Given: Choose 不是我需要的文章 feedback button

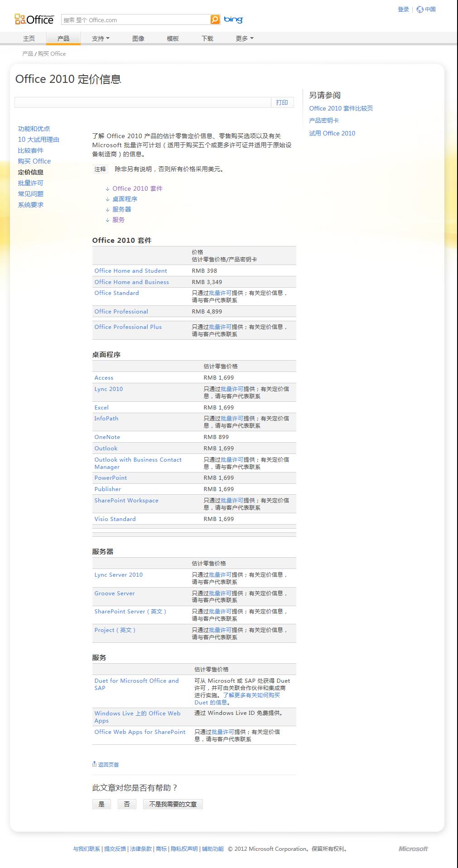Looking at the screenshot, I should click(x=173, y=804).
